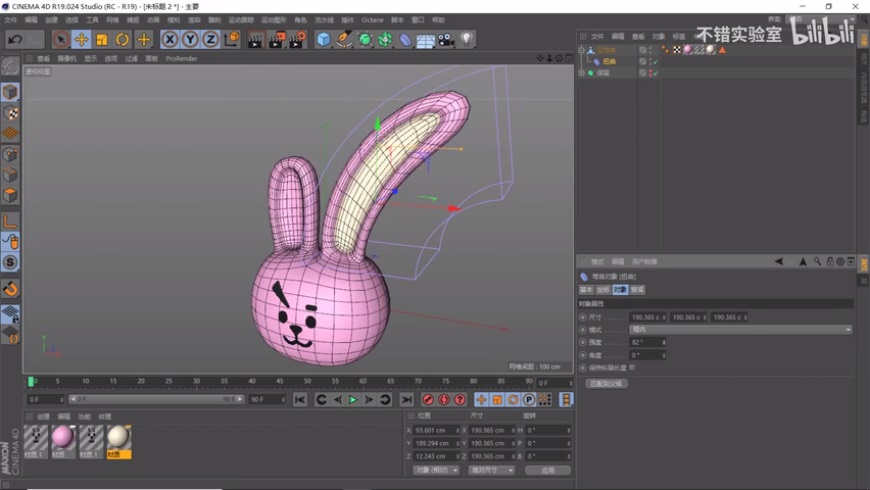The height and width of the screenshot is (490, 870).
Task: Switch to Basic tab in Attributes
Action: [x=586, y=290]
